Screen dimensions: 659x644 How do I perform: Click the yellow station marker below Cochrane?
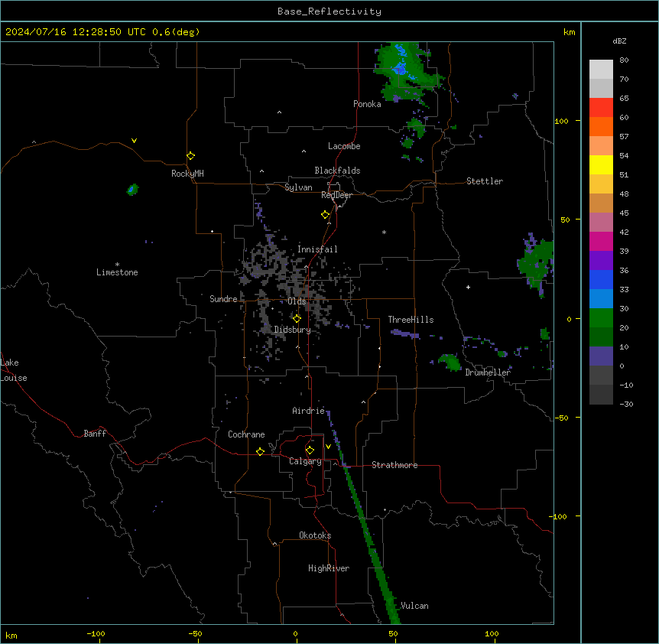(260, 451)
